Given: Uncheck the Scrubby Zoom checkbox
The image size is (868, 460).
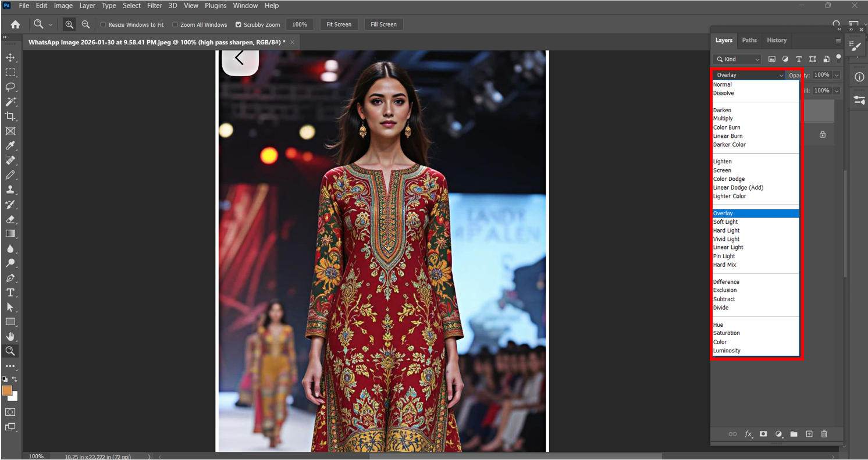Looking at the screenshot, I should point(239,25).
